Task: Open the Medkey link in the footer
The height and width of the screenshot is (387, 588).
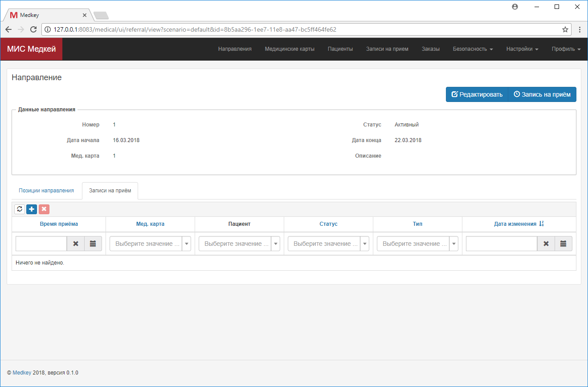Action: 22,372
